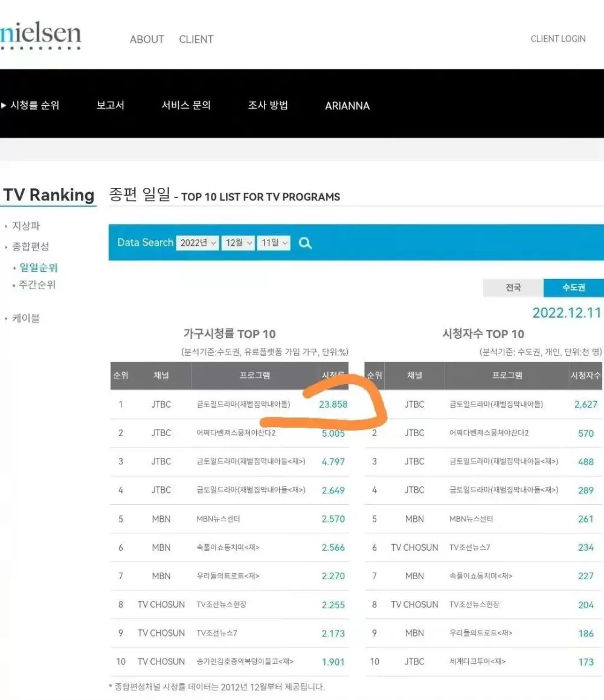Screen dimensions: 604x700
Task: Click the 프로그램 header in household ratings table
Action: (254, 376)
